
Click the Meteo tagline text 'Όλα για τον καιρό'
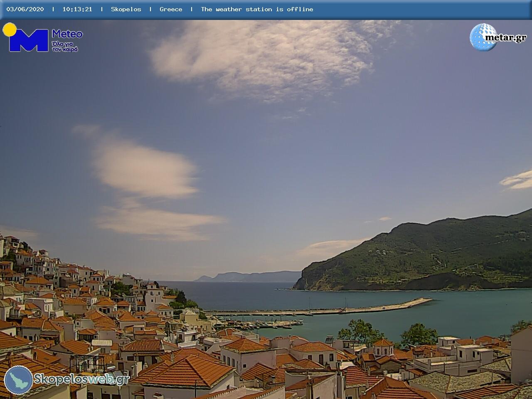pos(65,47)
